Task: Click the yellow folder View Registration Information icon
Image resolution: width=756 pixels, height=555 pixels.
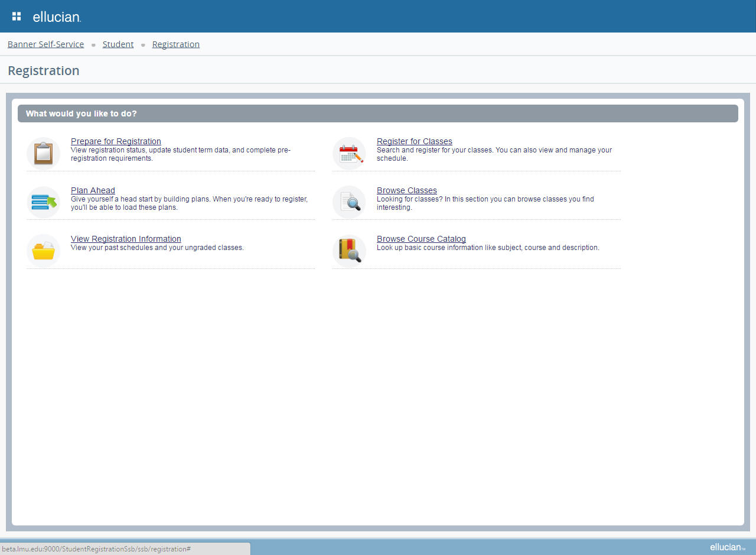Action: point(43,251)
